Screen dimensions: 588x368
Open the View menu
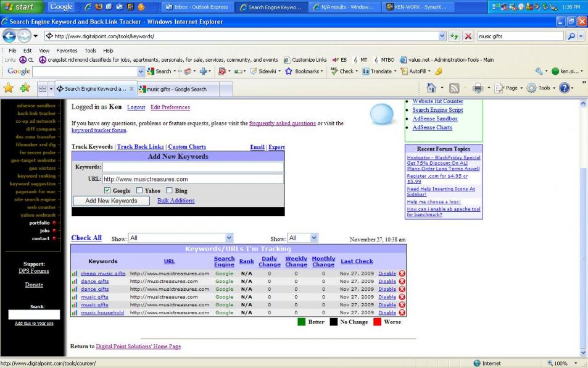click(x=44, y=50)
